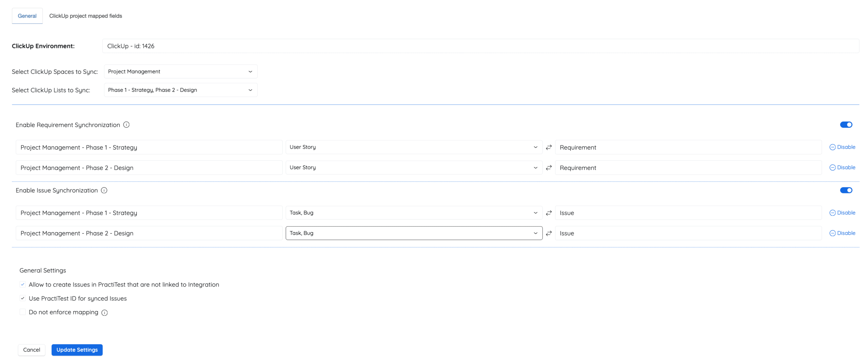Expand Task, Bug dropdown for Phase 2 - Design
868x361 pixels.
[x=414, y=233]
